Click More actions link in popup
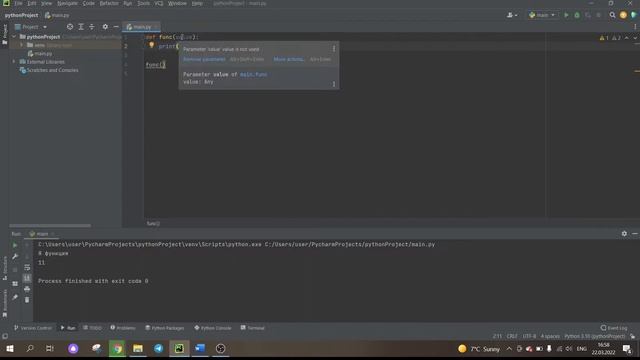This screenshot has width=640, height=360. pyautogui.click(x=289, y=59)
